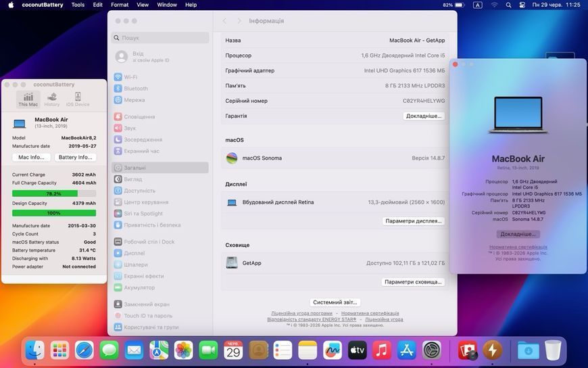The height and width of the screenshot is (368, 588).
Task: Click input source A icon in menu bar
Action: coord(477,5)
